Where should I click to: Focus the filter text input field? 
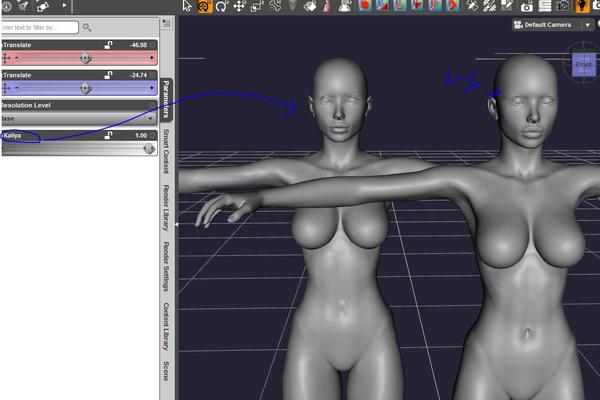(x=39, y=27)
